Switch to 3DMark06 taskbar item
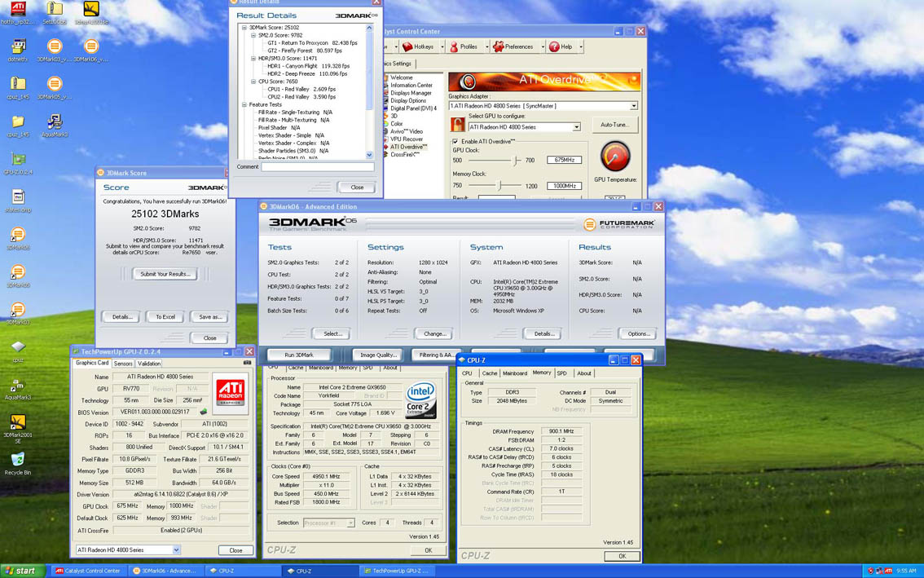 click(165, 571)
